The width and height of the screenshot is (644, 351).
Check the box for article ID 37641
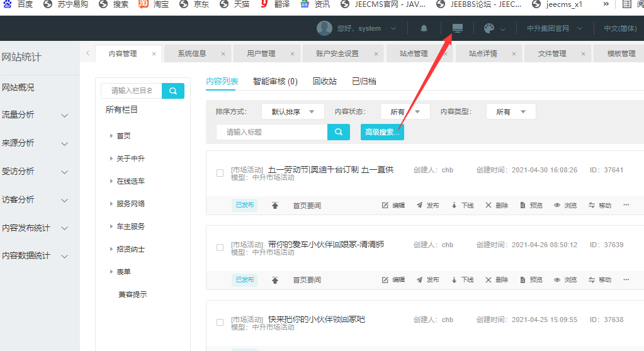tap(220, 173)
